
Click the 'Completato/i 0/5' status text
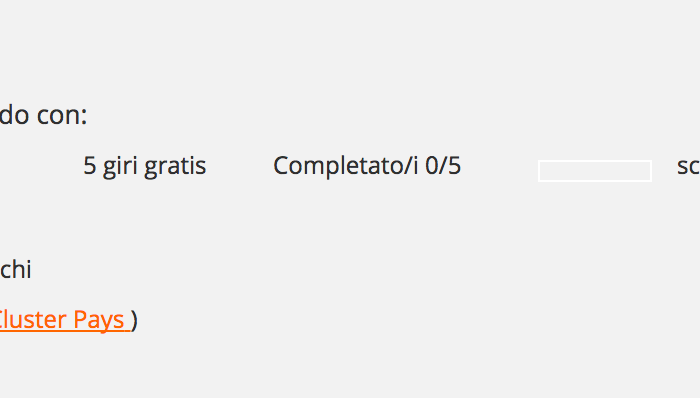(367, 166)
